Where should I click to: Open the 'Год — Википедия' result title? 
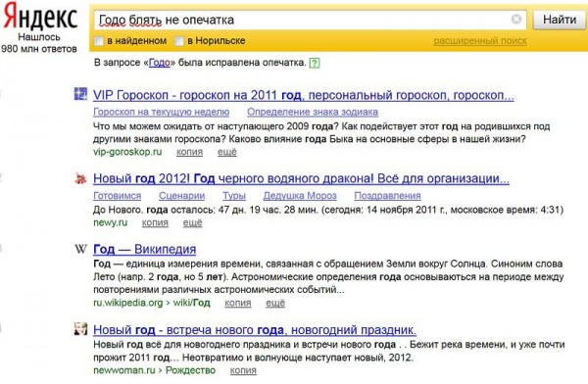(x=144, y=250)
